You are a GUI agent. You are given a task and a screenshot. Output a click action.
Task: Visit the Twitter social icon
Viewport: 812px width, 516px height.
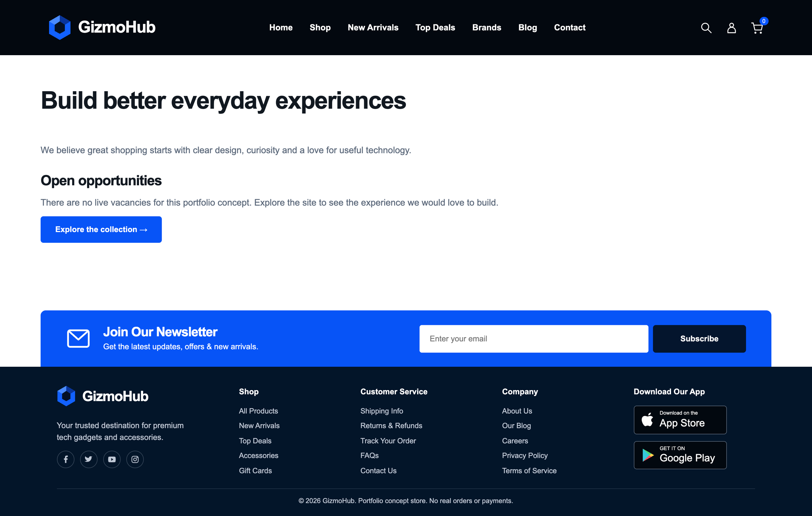point(89,459)
